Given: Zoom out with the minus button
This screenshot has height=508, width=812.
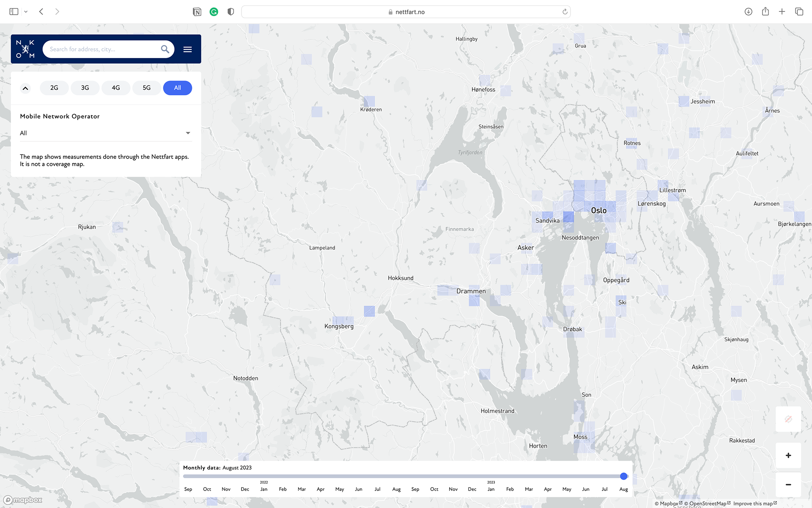Looking at the screenshot, I should pyautogui.click(x=788, y=485).
